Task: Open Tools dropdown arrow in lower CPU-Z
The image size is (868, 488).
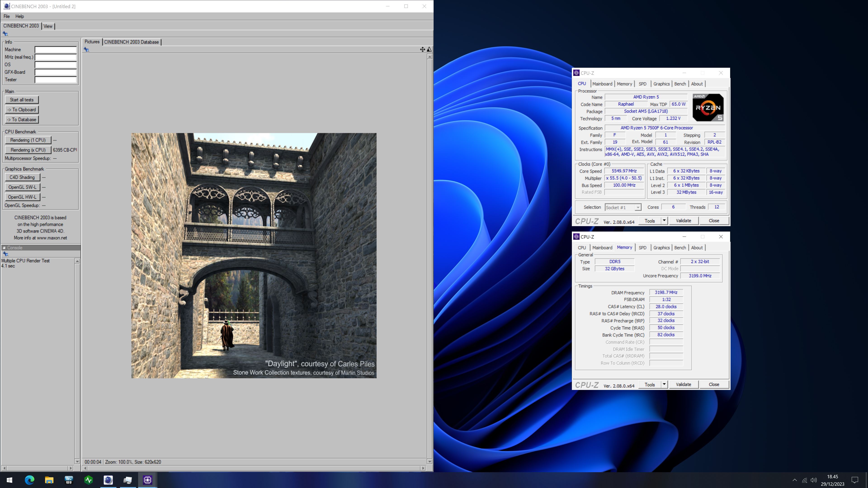Action: 664,384
